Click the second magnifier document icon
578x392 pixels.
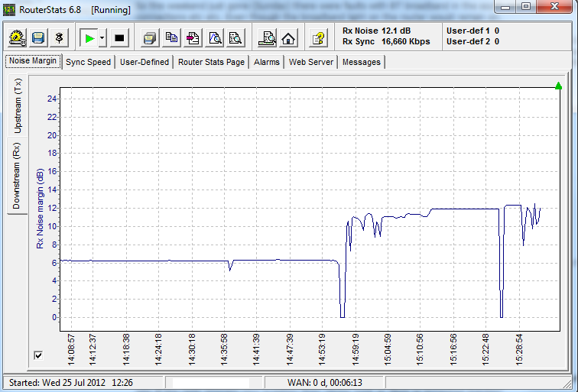pos(235,37)
